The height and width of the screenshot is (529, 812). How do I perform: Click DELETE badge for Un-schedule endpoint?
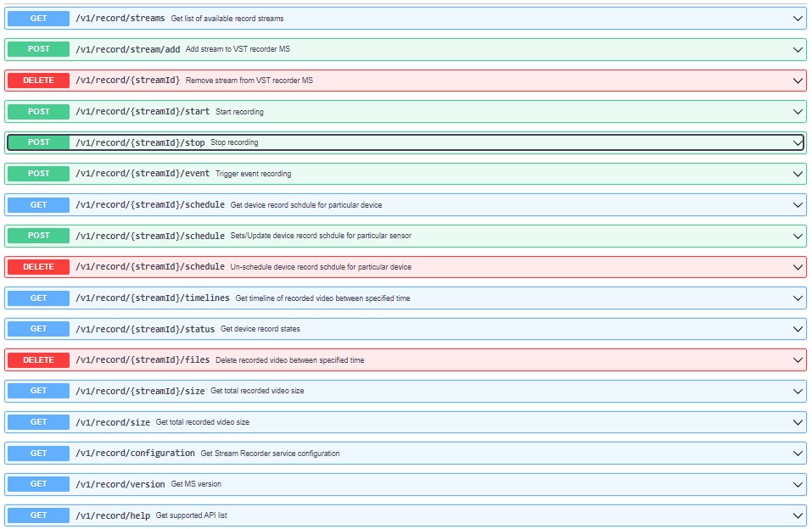click(39, 267)
